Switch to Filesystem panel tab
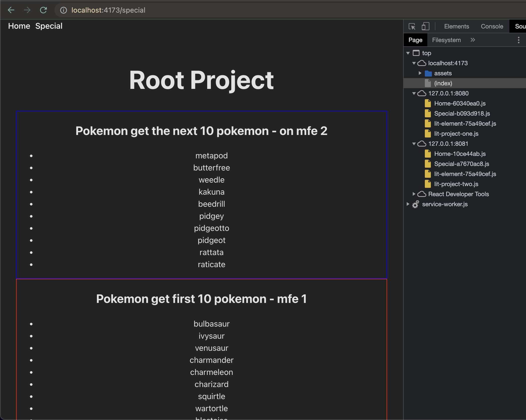 (x=447, y=40)
